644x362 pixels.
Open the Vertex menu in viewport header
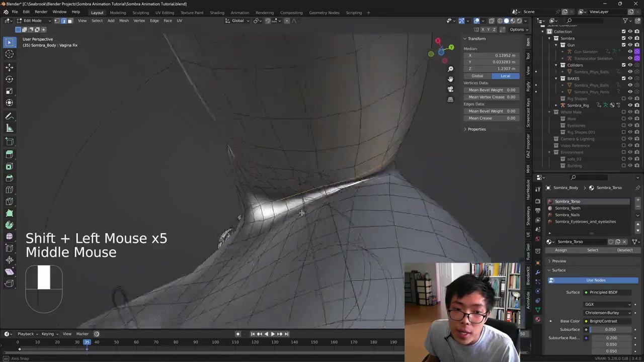(x=139, y=21)
